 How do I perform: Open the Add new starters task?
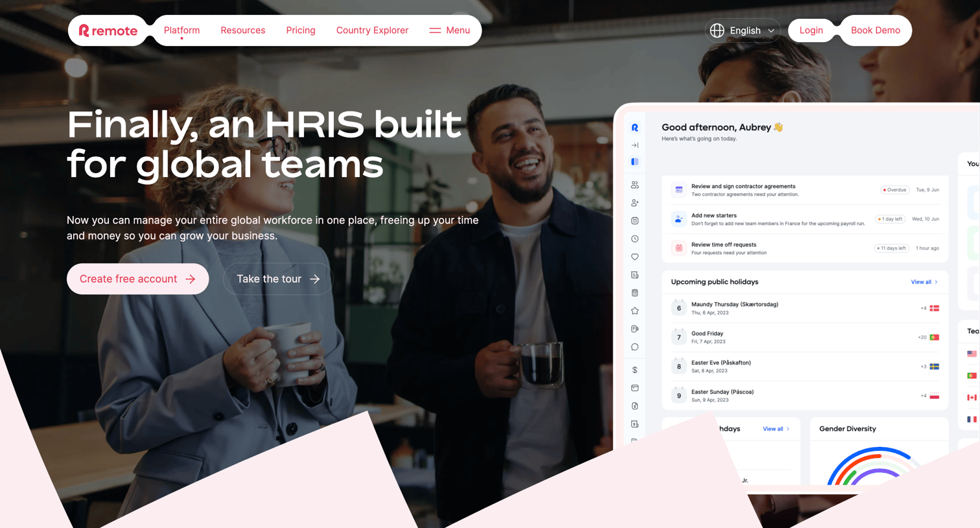click(805, 219)
